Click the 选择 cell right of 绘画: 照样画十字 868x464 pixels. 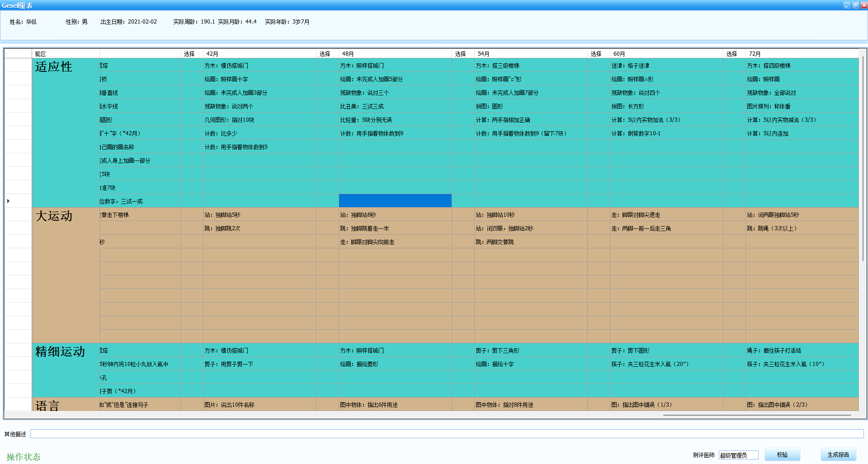pos(327,79)
